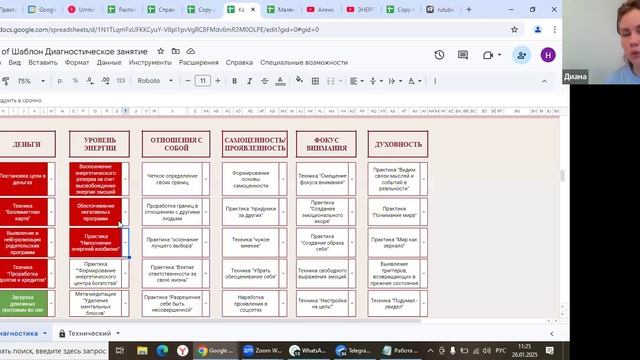Open the Технический sheet tab menu arrow

(x=118, y=333)
